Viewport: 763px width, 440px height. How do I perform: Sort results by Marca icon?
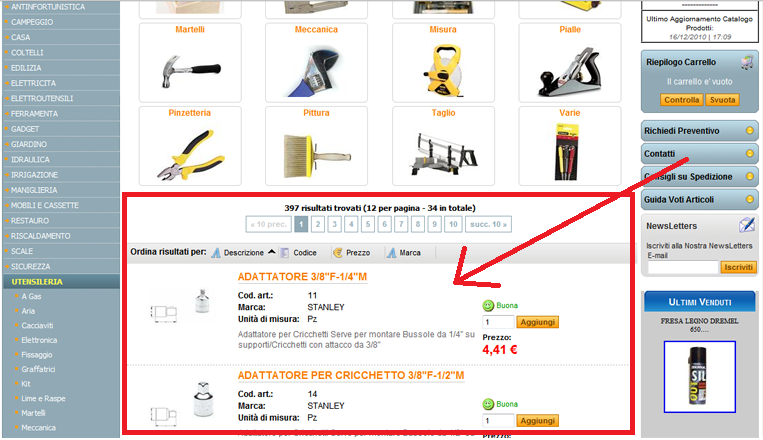[x=391, y=253]
